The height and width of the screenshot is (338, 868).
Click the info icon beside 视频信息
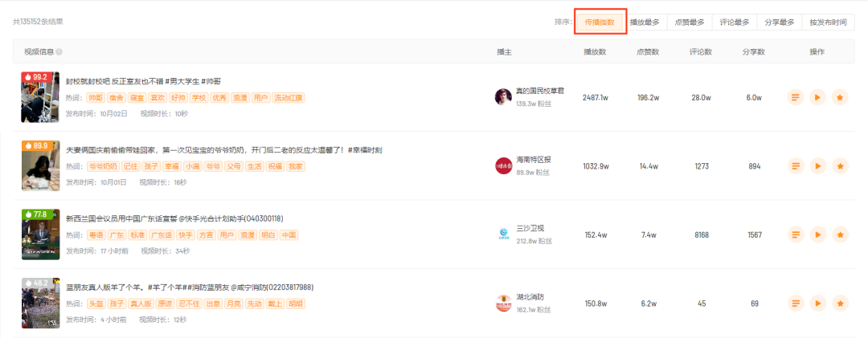(x=59, y=52)
